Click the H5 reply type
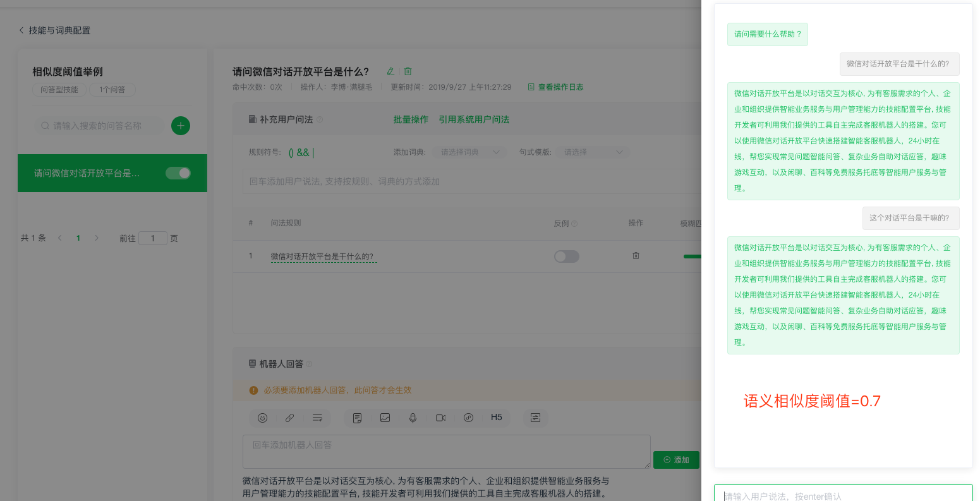 (x=497, y=418)
